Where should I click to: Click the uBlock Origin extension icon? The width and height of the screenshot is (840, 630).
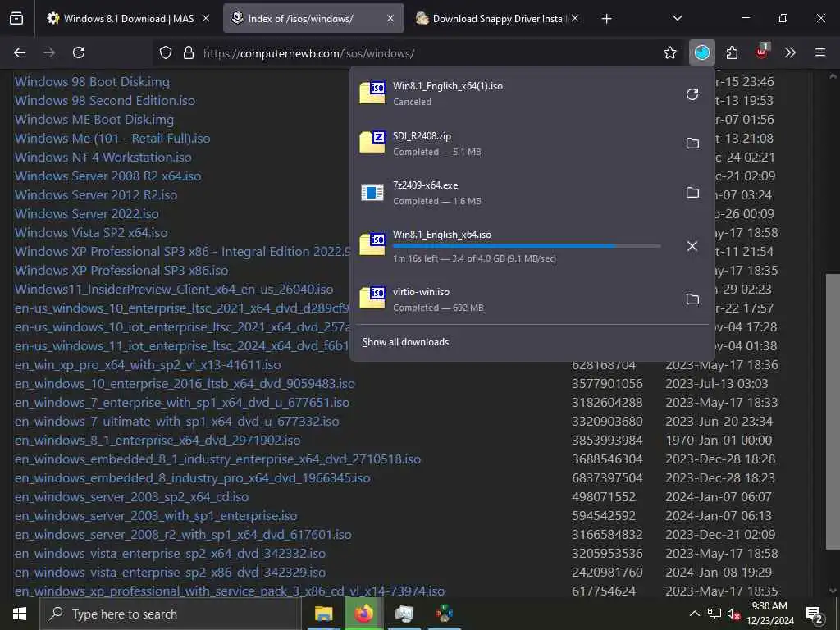(761, 52)
